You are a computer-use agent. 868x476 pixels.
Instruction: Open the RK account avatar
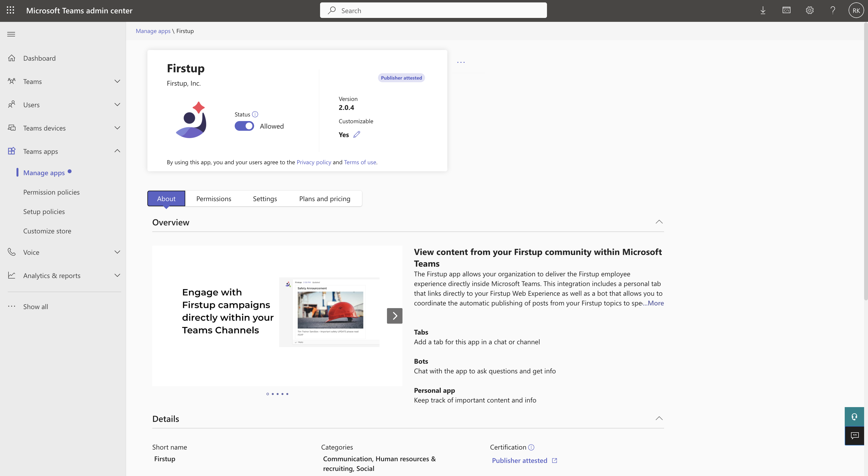[856, 10]
